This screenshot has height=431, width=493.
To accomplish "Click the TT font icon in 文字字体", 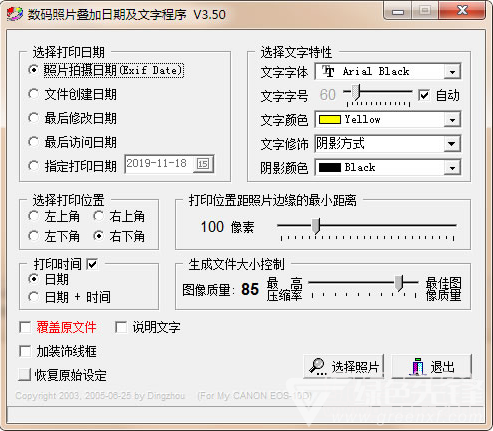I will coord(328,71).
